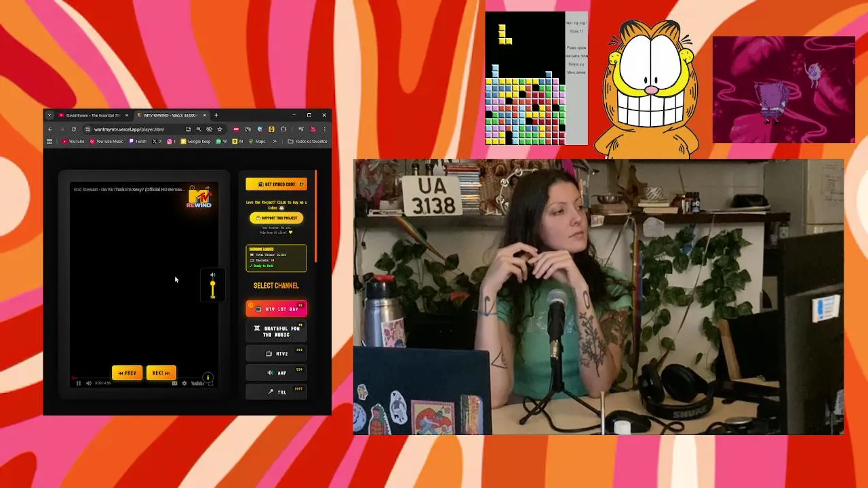Select the Grateful for the Music channel
Viewport: 868px width, 488px height.
click(x=276, y=331)
